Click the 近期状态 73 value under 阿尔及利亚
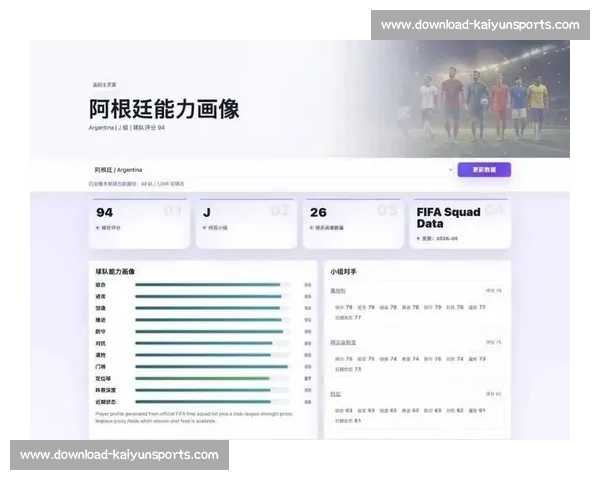 click(348, 369)
